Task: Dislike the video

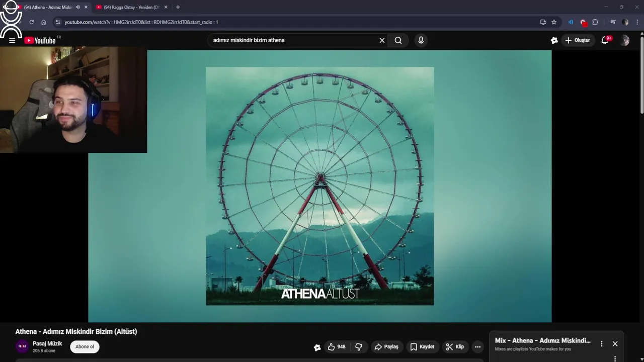Action: click(359, 347)
